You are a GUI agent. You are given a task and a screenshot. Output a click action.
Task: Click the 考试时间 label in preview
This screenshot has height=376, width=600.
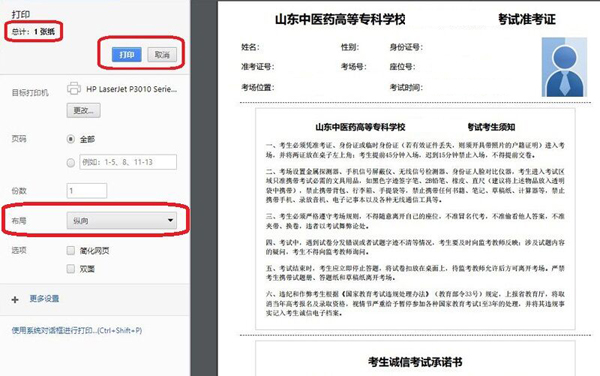click(406, 88)
